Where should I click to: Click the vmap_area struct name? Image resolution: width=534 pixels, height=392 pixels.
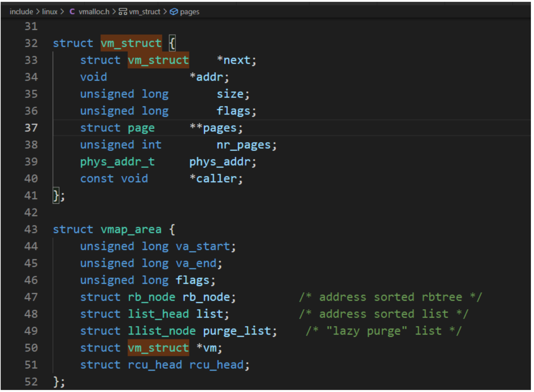coord(131,230)
